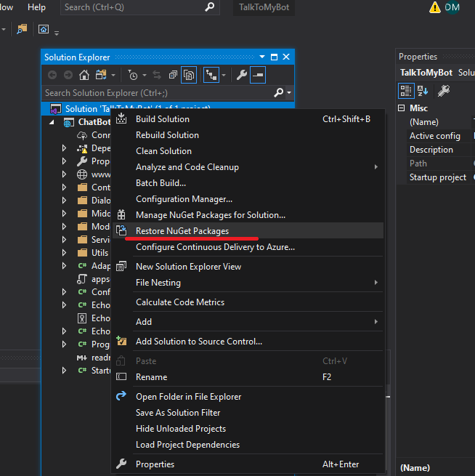Screen dimensions: 475x476
Task: Toggle the Preview Selected Items button
Action: coord(259,75)
